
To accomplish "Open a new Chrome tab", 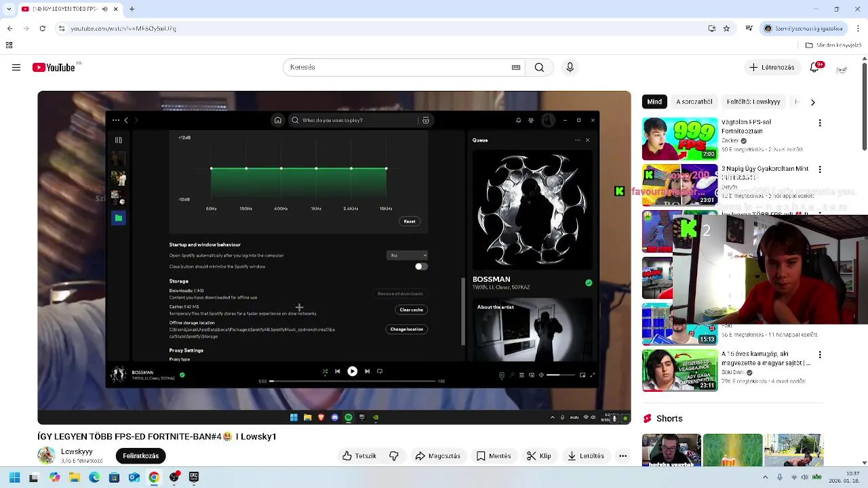I will tap(132, 9).
